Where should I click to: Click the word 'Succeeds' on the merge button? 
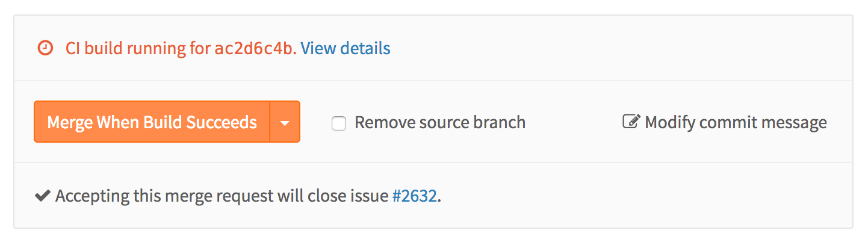(222, 122)
